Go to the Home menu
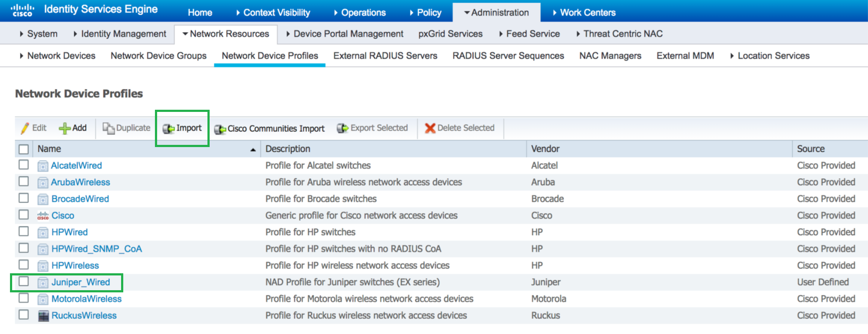Viewport: 868px width, 334px height. pos(200,13)
